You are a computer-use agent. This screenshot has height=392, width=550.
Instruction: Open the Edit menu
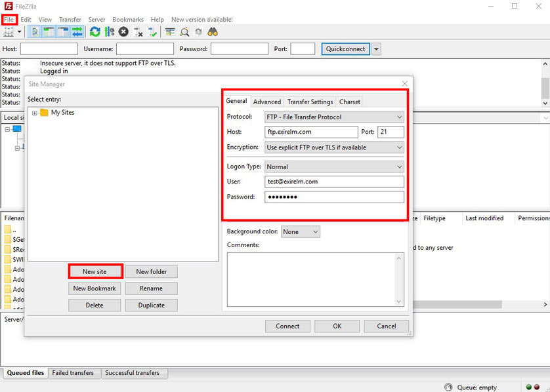pos(26,20)
